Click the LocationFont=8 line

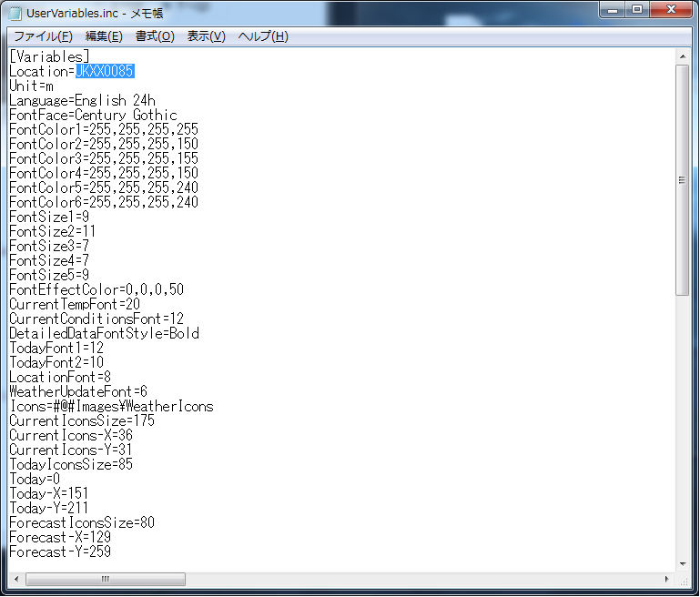coord(60,377)
